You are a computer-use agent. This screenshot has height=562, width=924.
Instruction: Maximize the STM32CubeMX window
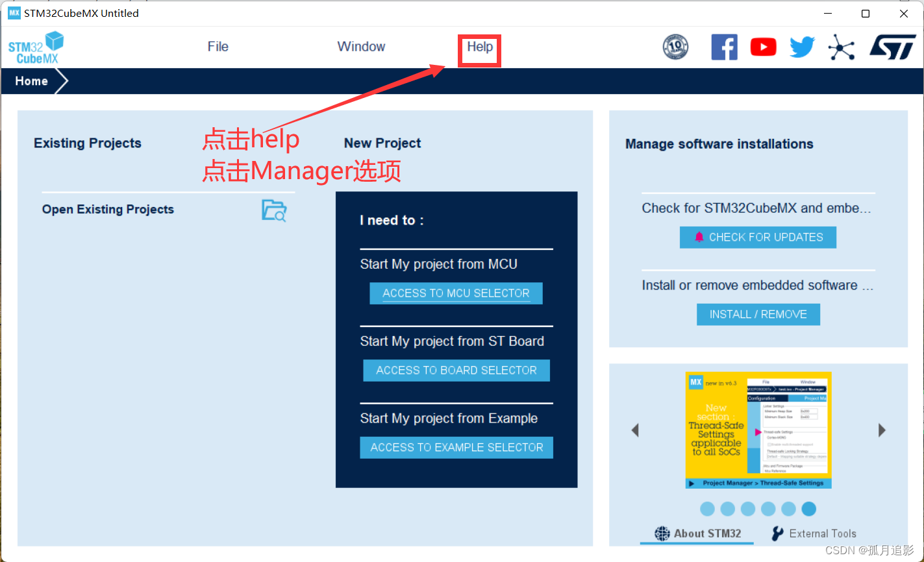(866, 13)
